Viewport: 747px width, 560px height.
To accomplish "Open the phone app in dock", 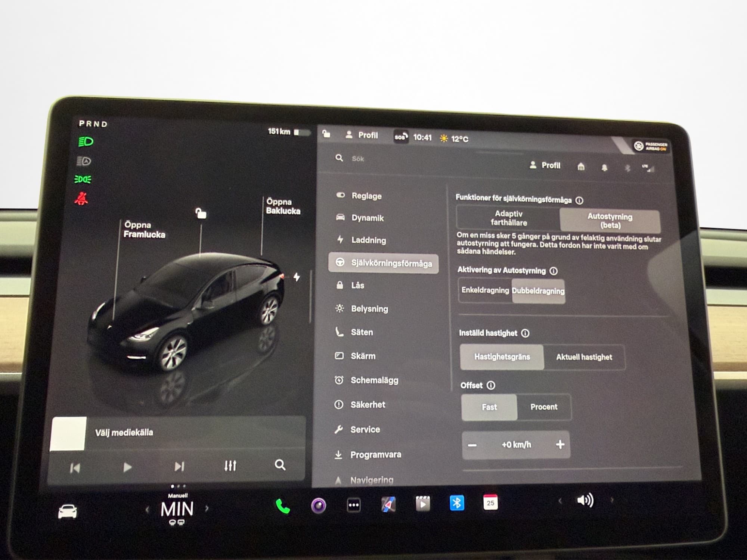I will coord(283,506).
